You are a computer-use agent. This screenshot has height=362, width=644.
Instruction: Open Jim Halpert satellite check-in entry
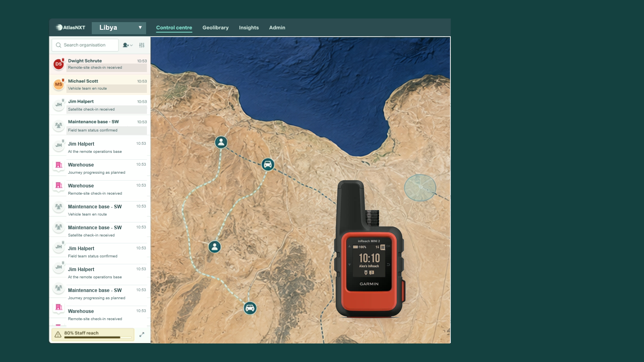click(x=100, y=105)
